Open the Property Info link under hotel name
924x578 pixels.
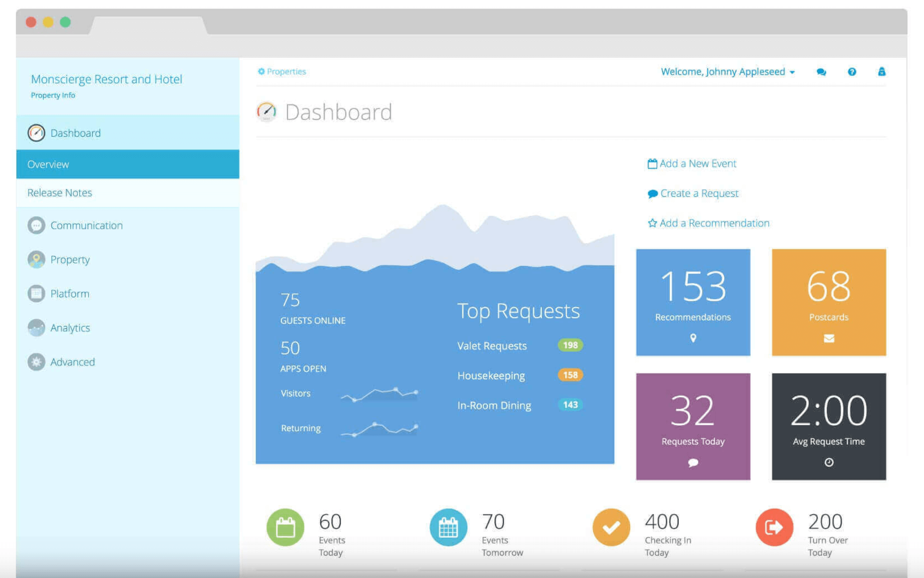click(x=53, y=95)
